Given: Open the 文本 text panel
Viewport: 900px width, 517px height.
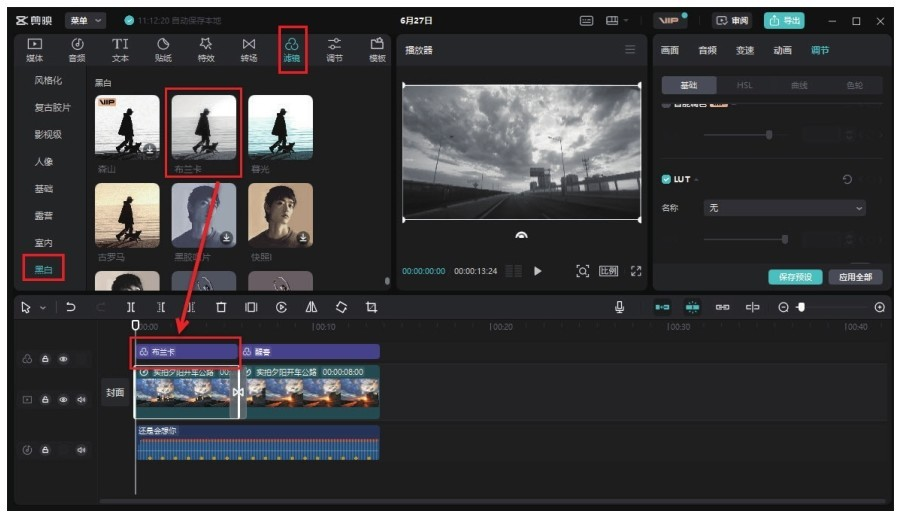Looking at the screenshot, I should coord(120,50).
